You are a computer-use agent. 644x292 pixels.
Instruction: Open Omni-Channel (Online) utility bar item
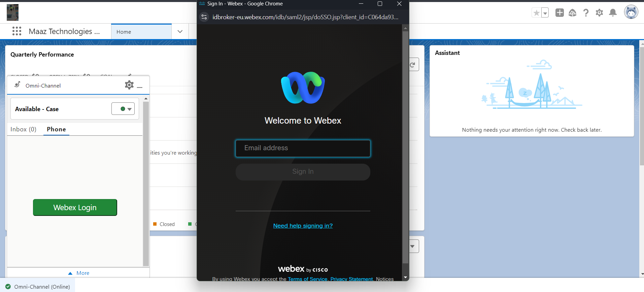click(x=38, y=287)
